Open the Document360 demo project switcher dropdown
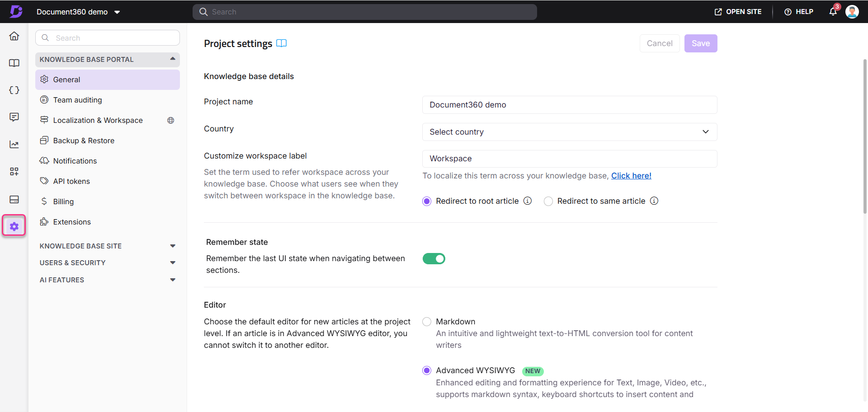This screenshot has height=412, width=868. pyautogui.click(x=79, y=12)
